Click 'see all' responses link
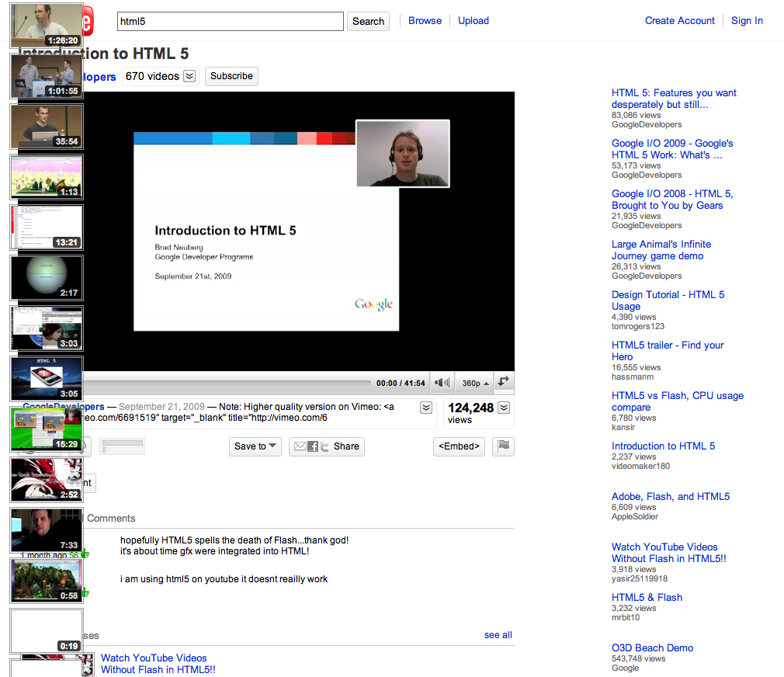The image size is (784, 677). coord(498,635)
